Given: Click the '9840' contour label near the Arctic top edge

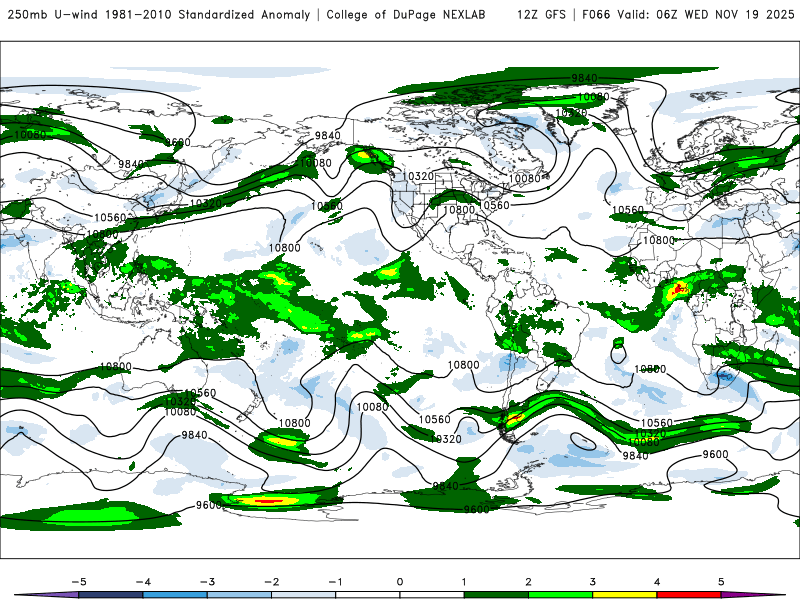Looking at the screenshot, I should coord(584,78).
